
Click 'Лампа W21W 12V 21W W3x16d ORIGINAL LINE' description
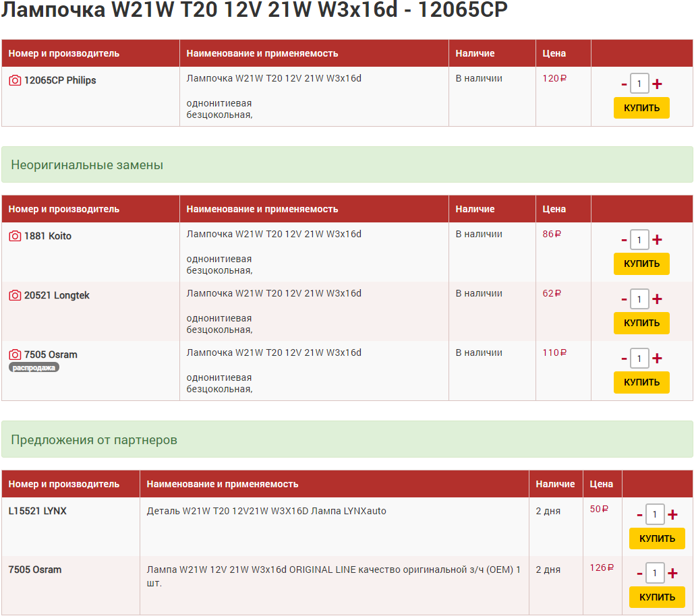click(334, 576)
